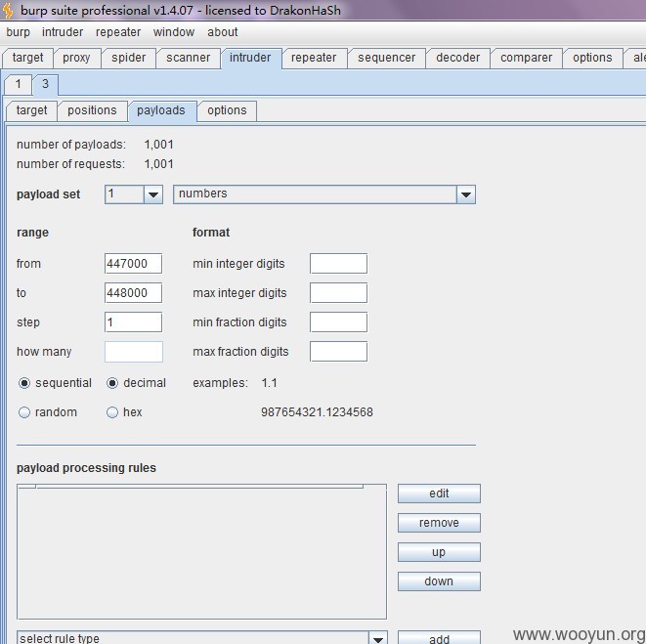Select the hex radio button

coord(112,412)
